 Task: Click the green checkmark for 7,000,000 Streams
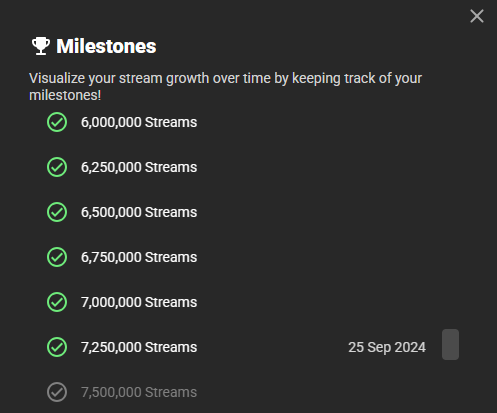(57, 302)
